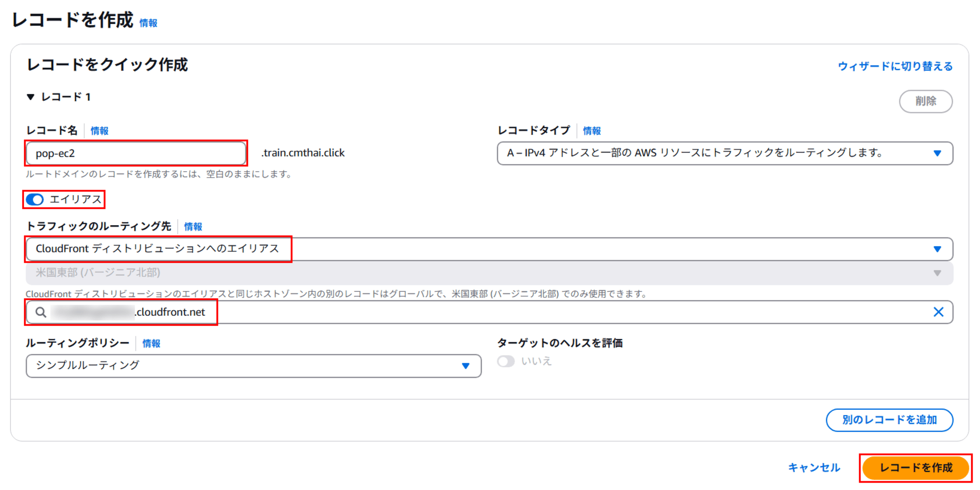
Task: Open 情報 link next to レコード名
Action: click(99, 131)
